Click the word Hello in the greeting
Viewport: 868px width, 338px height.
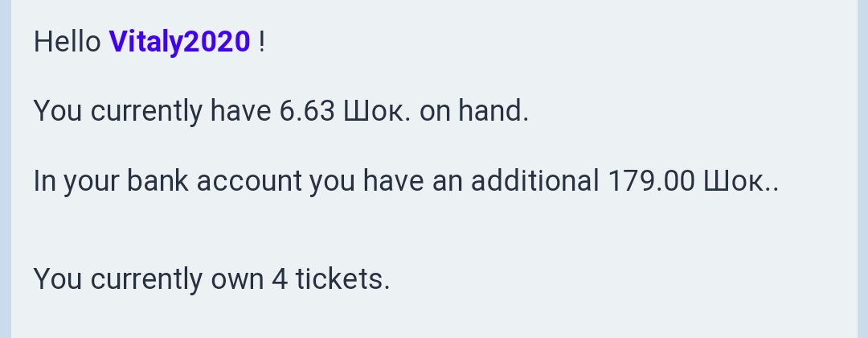(x=67, y=42)
